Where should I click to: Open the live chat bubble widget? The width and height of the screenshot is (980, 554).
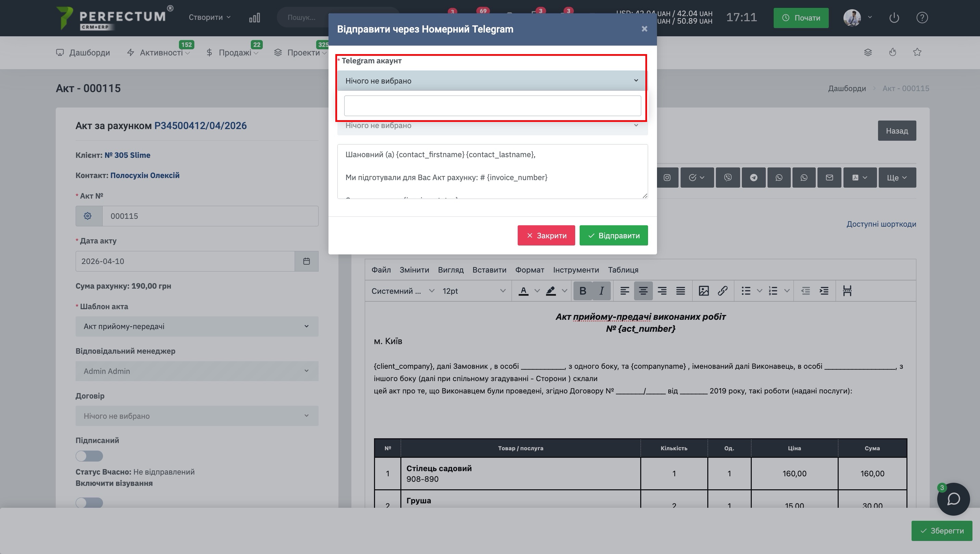tap(953, 499)
